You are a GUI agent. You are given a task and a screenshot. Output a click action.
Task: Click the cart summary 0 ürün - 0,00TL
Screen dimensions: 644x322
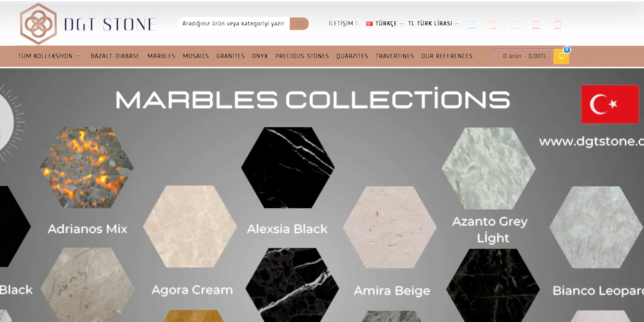[524, 56]
